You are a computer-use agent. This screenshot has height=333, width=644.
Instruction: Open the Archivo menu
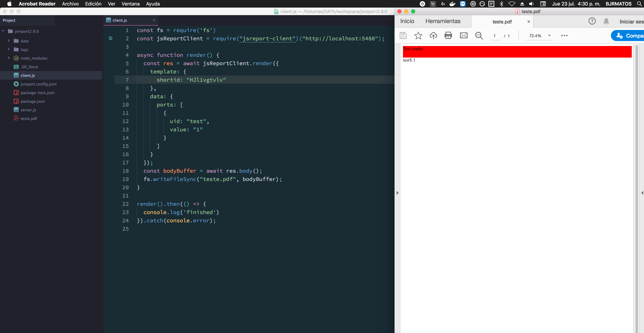70,4
